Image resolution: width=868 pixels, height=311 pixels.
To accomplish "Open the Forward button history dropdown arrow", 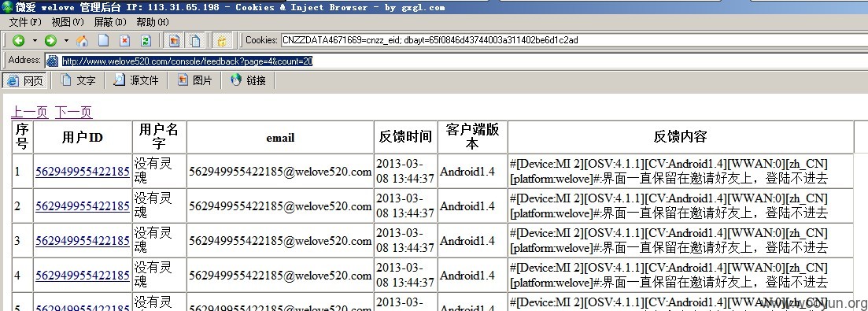I will (x=66, y=40).
